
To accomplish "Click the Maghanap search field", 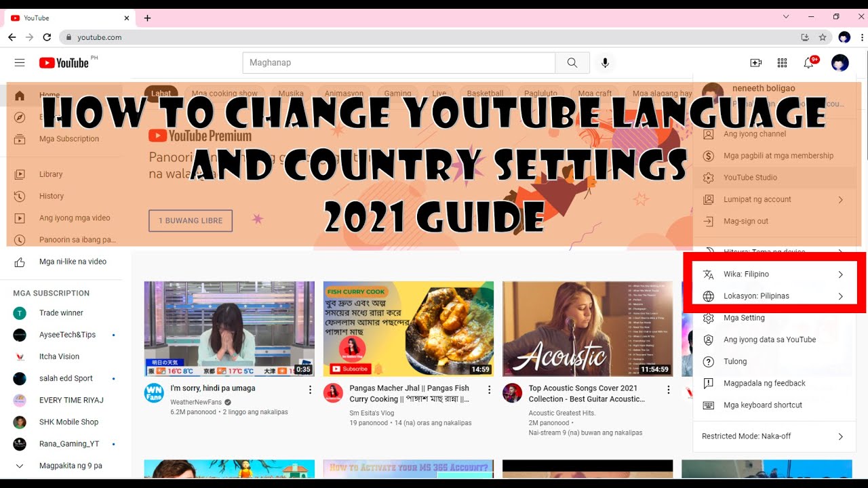I will (399, 62).
